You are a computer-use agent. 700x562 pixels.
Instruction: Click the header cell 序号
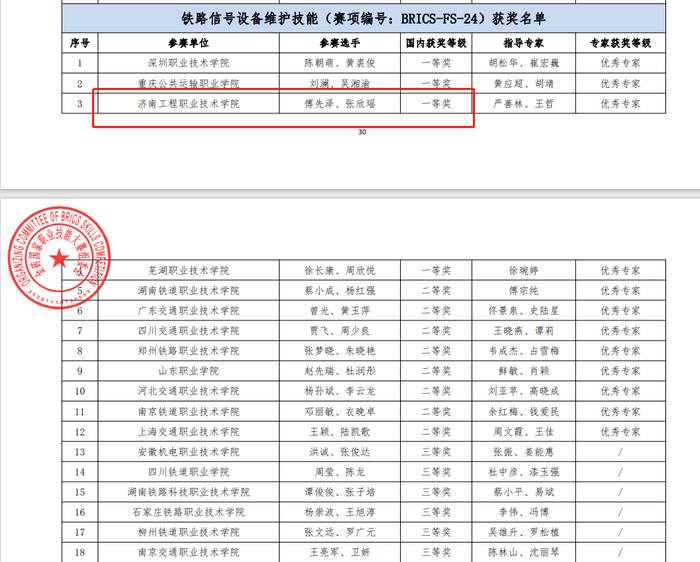point(80,43)
